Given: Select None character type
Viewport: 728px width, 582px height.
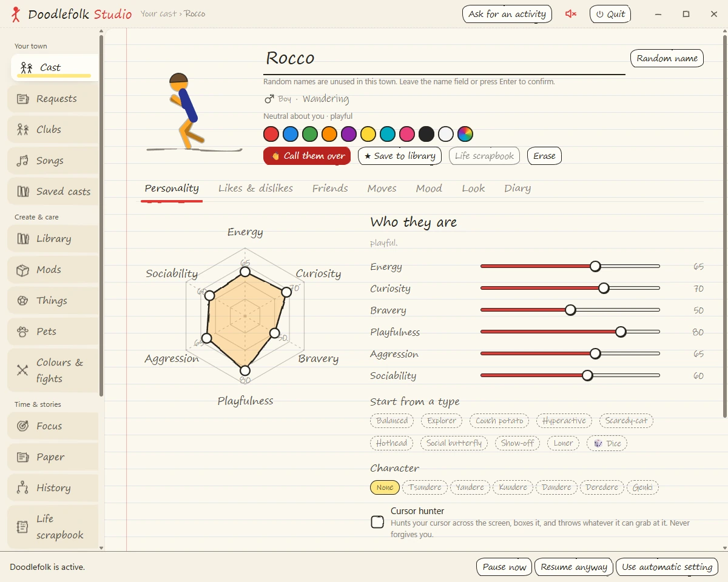Looking at the screenshot, I should [x=385, y=487].
